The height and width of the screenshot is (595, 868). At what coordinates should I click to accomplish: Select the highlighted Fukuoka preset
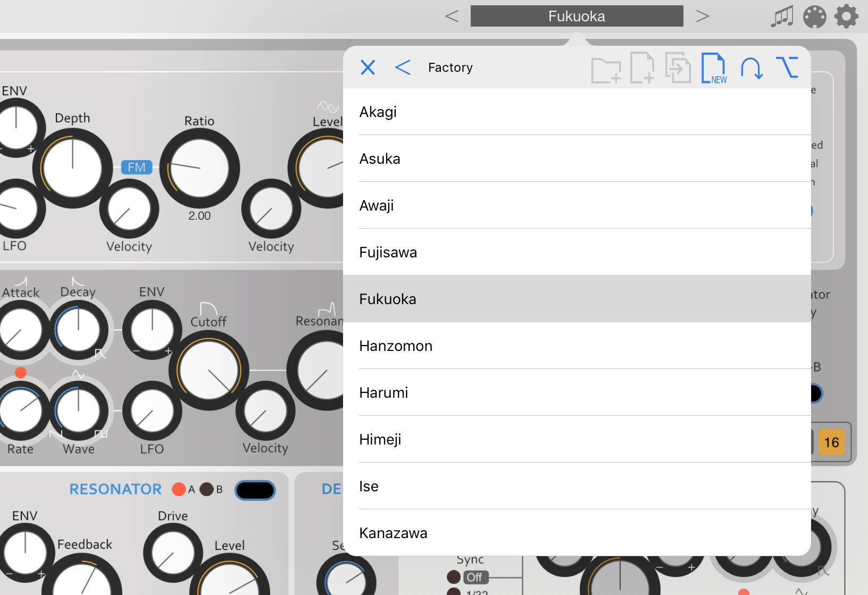[x=577, y=299]
